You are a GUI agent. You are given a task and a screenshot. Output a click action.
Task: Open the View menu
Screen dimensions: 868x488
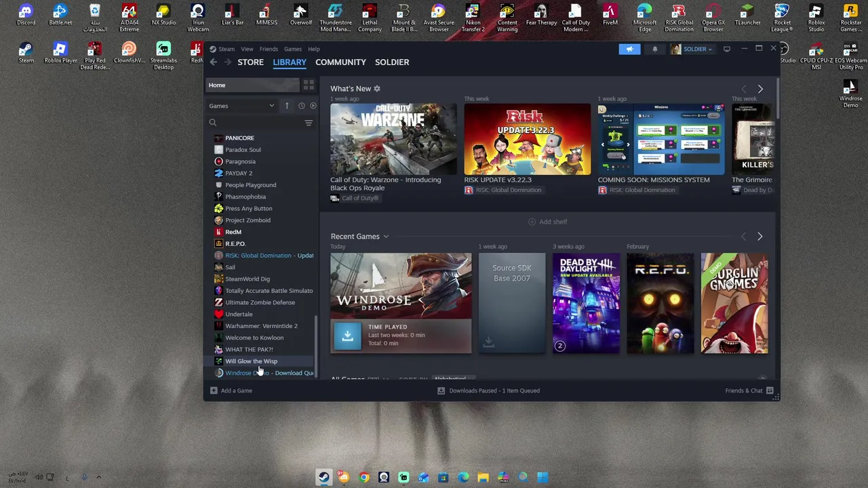coord(247,49)
